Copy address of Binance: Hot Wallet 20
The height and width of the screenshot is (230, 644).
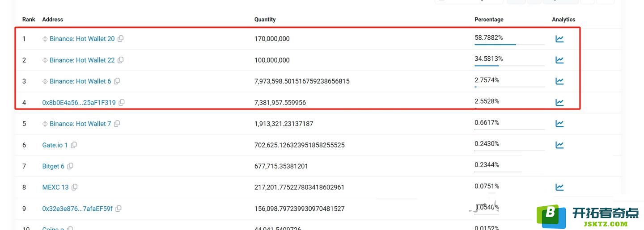[121, 39]
